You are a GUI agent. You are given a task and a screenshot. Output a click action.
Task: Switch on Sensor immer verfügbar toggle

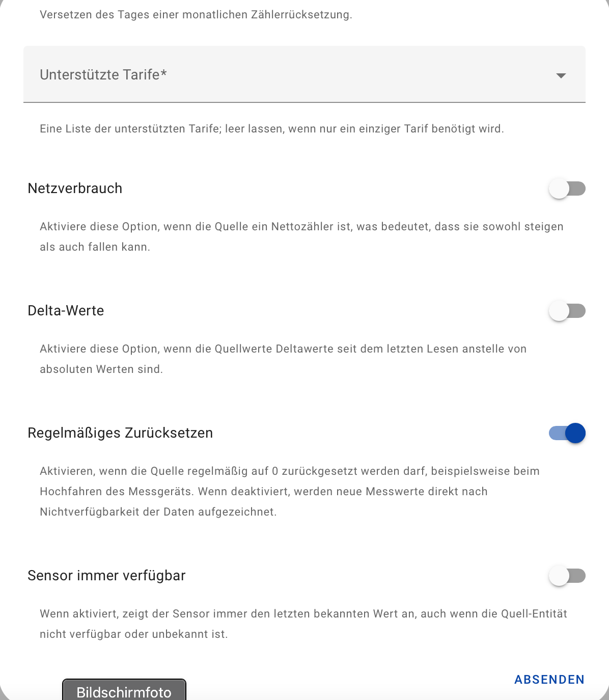(x=567, y=576)
